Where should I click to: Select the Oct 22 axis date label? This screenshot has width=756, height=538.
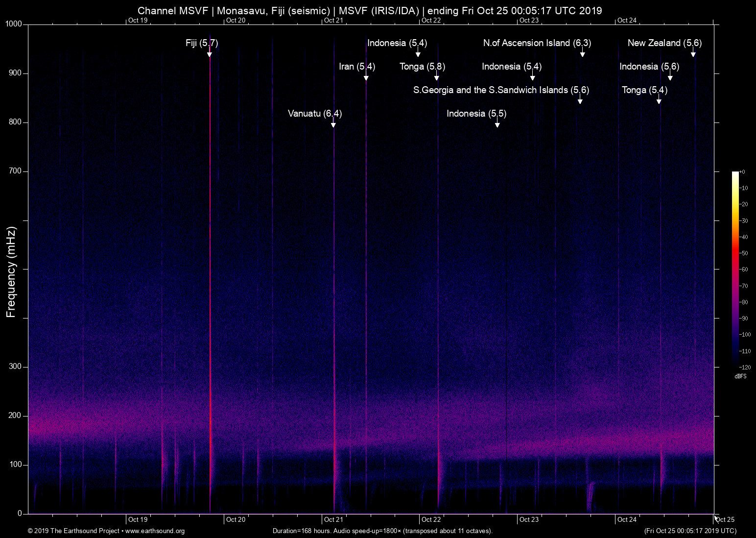[431, 519]
